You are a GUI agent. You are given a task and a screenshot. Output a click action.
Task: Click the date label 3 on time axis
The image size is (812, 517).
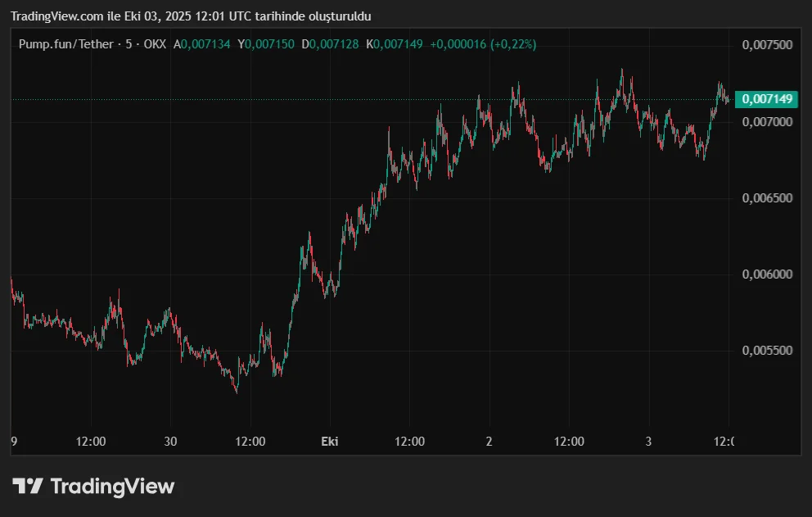(648, 442)
